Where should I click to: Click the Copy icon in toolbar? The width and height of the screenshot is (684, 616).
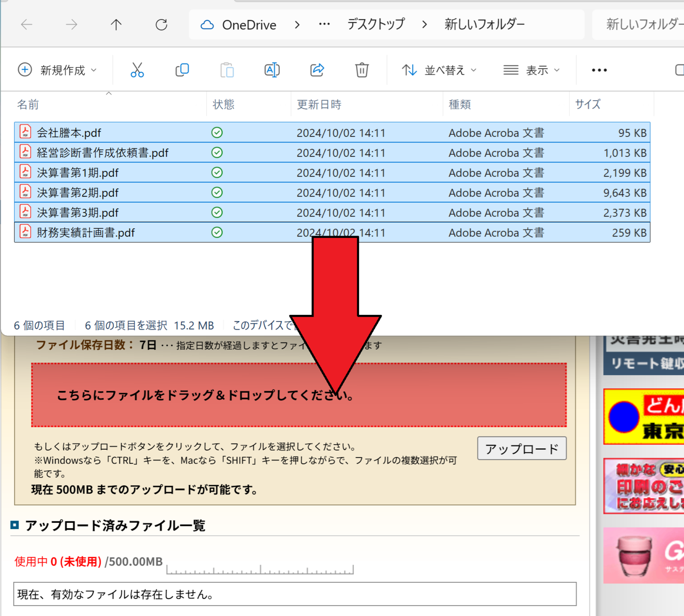[182, 70]
